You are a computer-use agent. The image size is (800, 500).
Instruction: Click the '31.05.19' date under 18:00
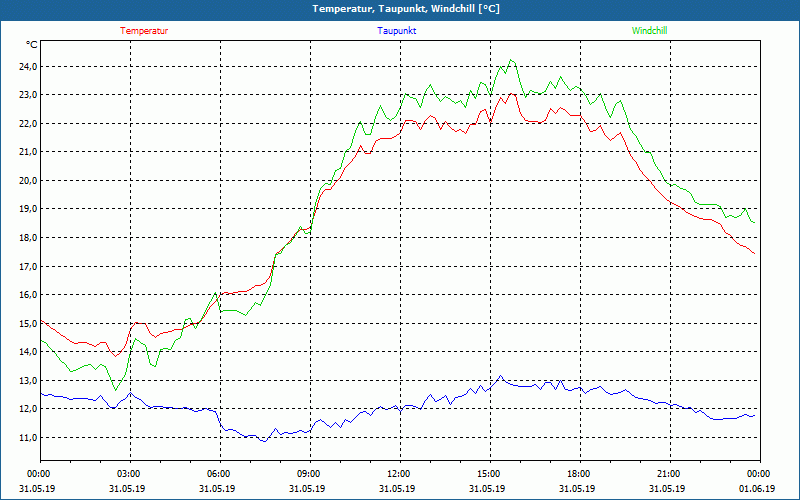[577, 488]
